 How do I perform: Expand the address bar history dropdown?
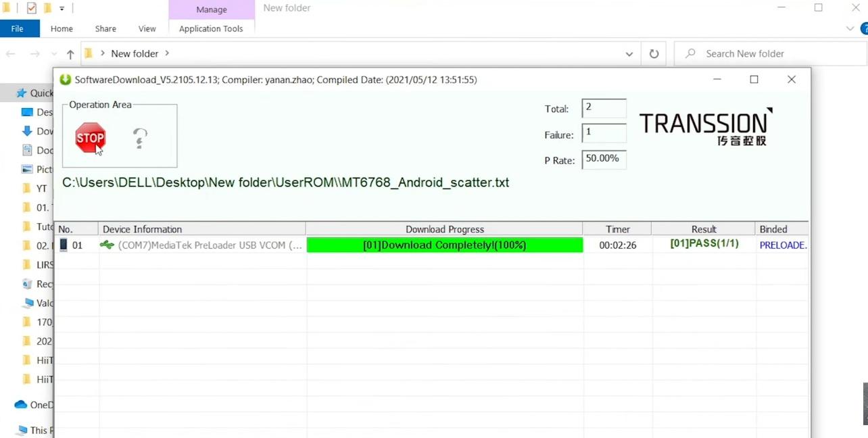pos(629,54)
